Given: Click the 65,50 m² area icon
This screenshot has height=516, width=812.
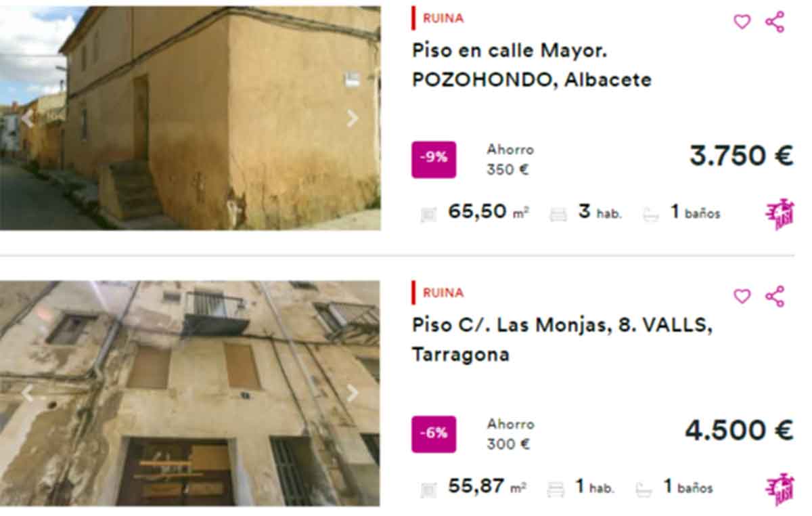Looking at the screenshot, I should (429, 214).
